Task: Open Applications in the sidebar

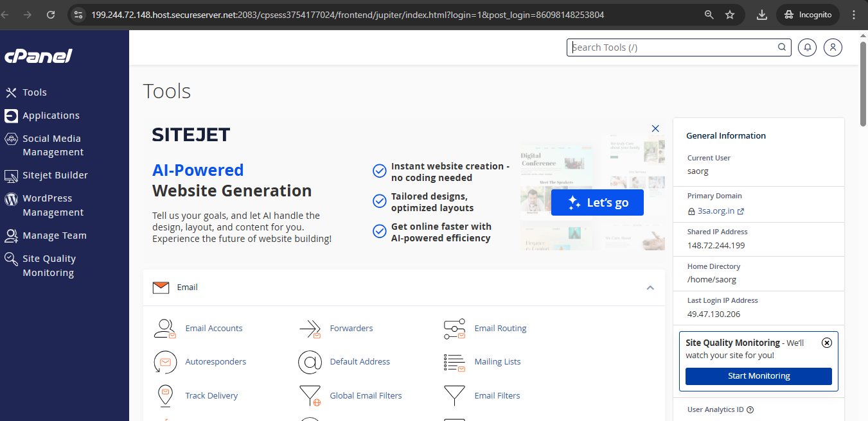Action: coord(51,116)
